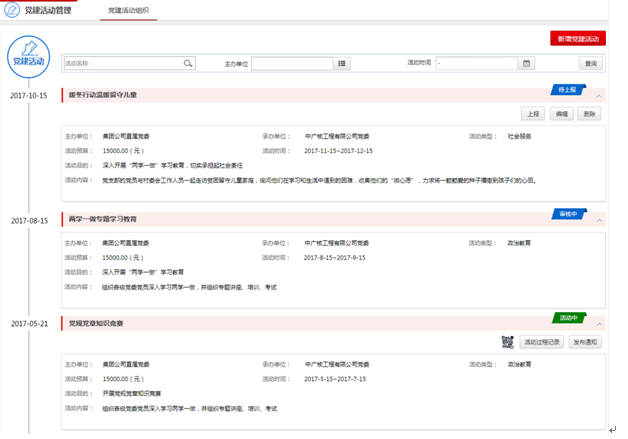Screen dimensions: 628x439
Task: Click the QR code icon for 党规党章知识竞赛
Action: click(508, 341)
